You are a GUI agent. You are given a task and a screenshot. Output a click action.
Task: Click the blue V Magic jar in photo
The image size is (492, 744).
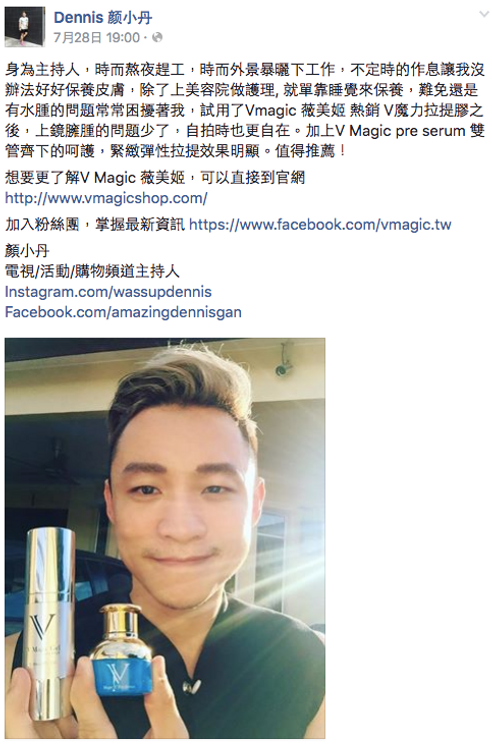point(121,655)
